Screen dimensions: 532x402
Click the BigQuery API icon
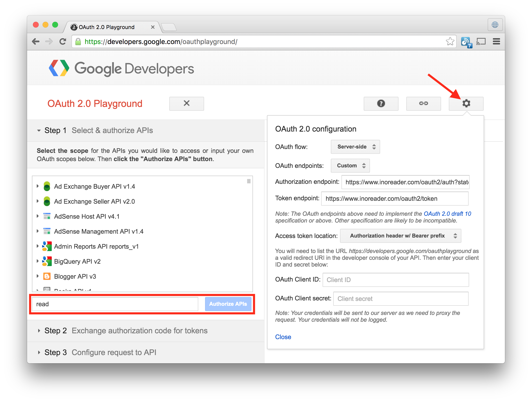pos(47,261)
